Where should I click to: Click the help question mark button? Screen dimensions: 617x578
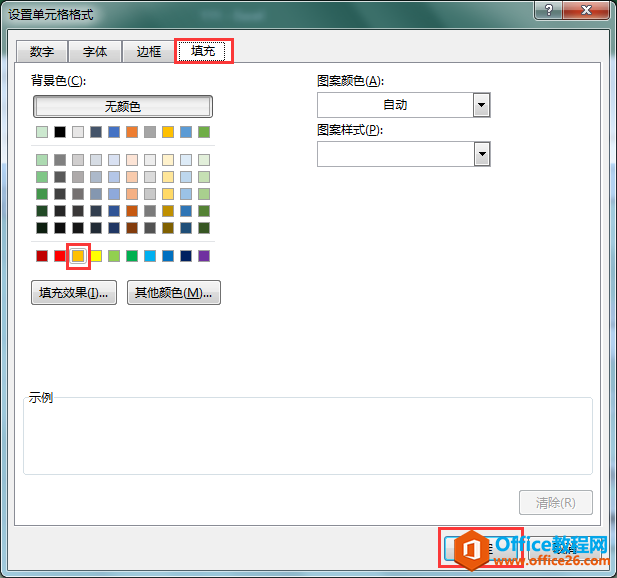(x=549, y=10)
